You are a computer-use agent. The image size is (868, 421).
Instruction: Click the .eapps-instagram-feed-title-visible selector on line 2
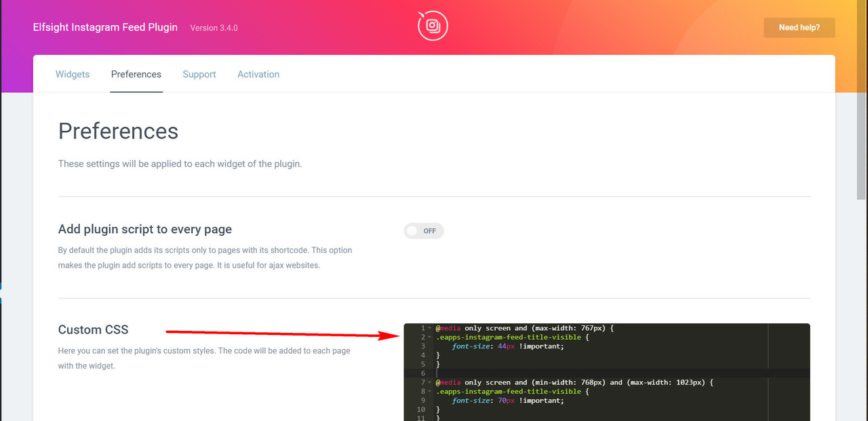tap(508, 337)
